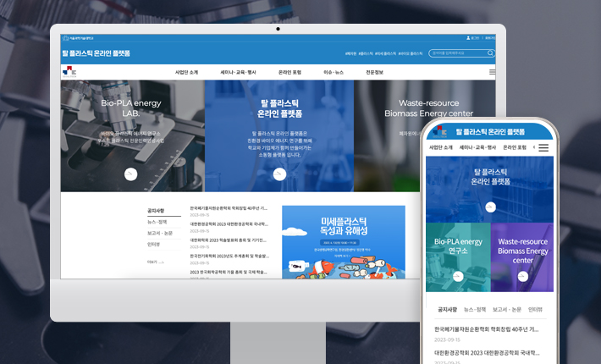Click the arrow circle on the phone's blue banner
Viewport: 601px width, 364px height.
(490, 207)
